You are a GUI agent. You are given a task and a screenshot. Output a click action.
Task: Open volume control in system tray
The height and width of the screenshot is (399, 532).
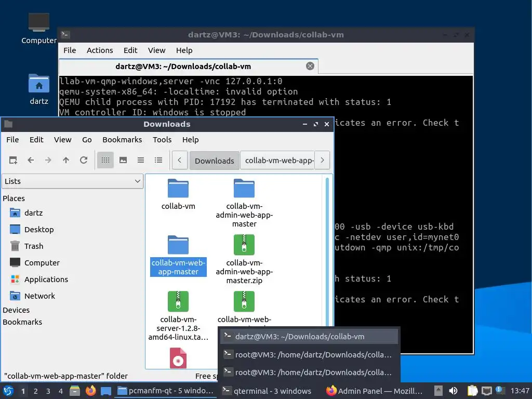click(453, 391)
